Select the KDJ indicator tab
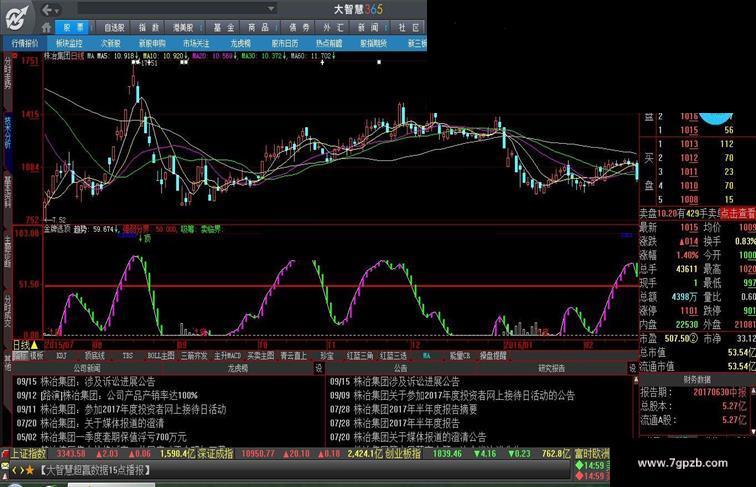Viewport: 756px width, 487px height. pos(61,356)
